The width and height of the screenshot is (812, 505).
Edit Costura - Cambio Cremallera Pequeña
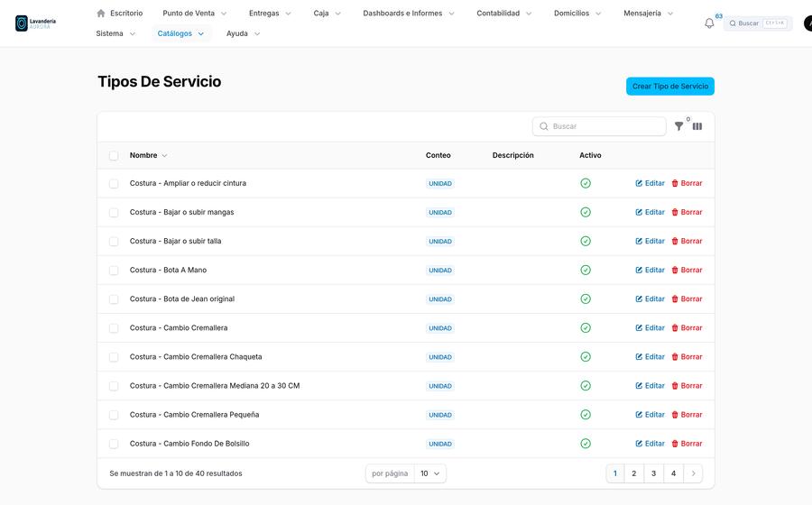click(650, 415)
